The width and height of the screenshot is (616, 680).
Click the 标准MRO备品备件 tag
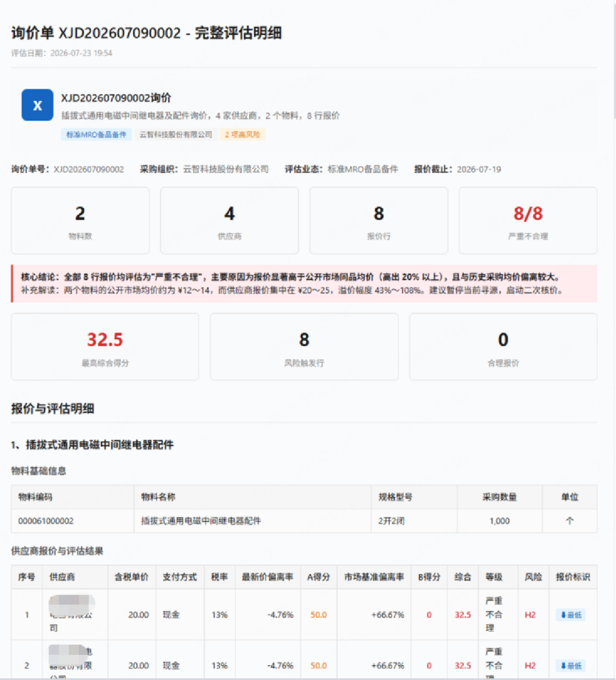point(96,135)
